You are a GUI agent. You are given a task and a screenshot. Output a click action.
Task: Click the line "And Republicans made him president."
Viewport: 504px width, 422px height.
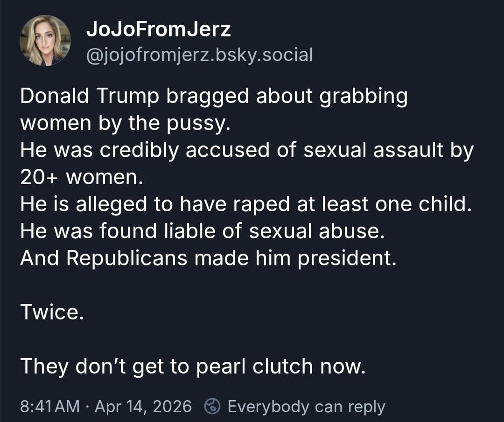(208, 258)
